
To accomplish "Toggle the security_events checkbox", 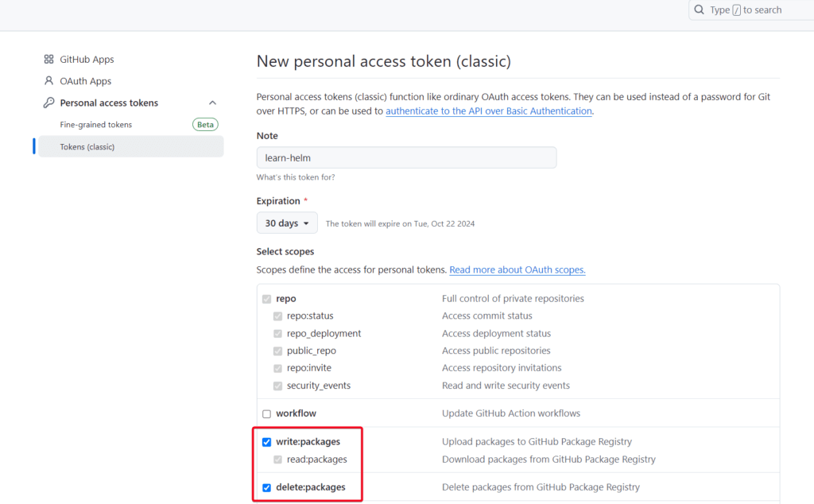I will tap(277, 386).
